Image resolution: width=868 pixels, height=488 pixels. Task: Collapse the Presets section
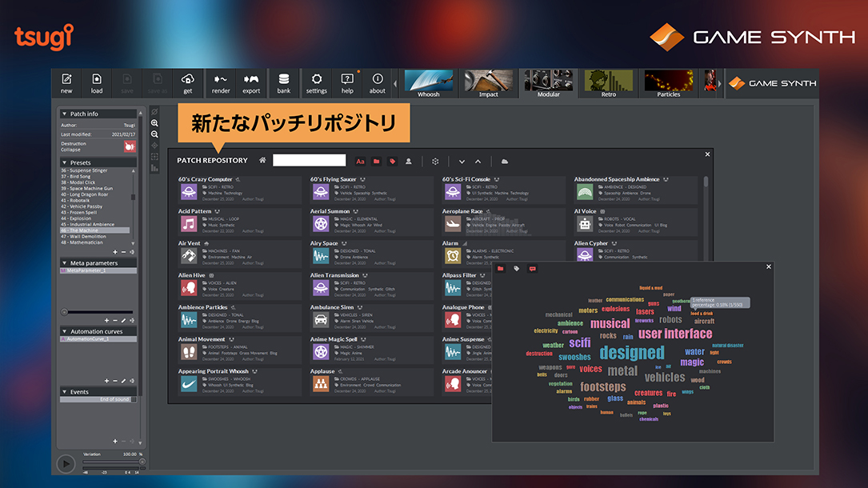click(65, 162)
